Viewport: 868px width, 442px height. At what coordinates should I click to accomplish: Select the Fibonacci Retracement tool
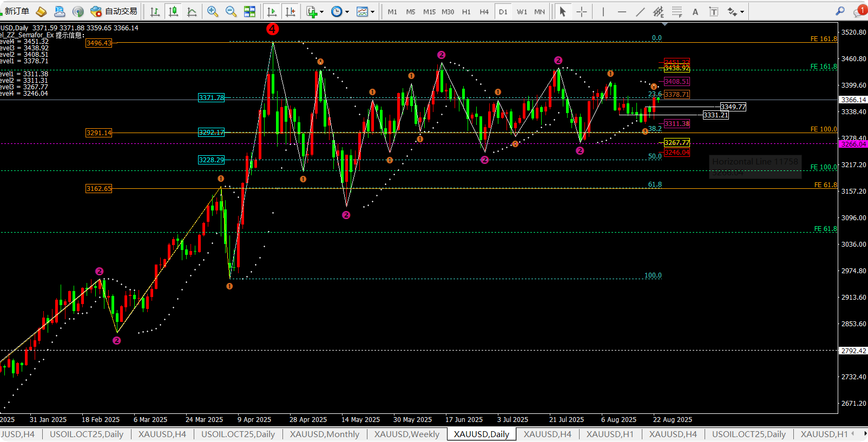(677, 11)
